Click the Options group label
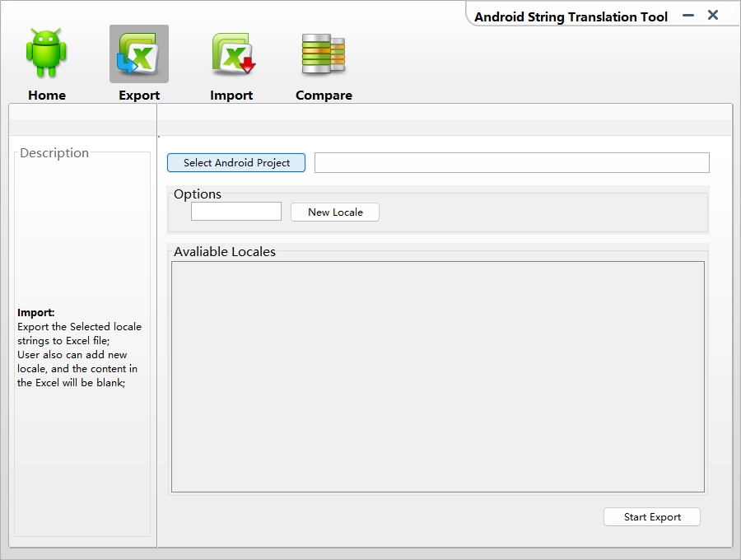This screenshot has width=741, height=560. pyautogui.click(x=198, y=194)
